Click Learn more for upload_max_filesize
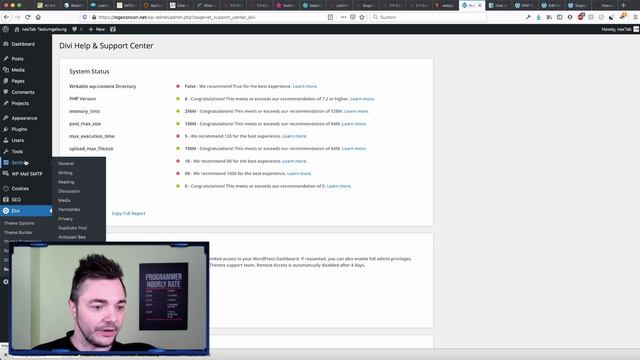The image size is (640, 360). [x=354, y=149]
